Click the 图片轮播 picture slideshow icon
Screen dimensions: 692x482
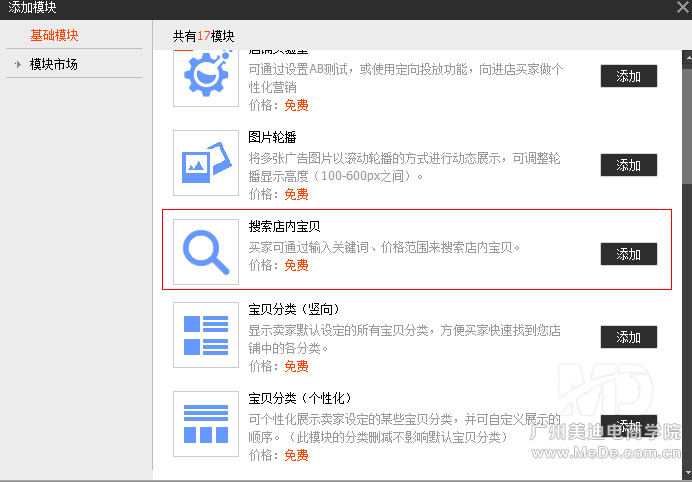click(206, 163)
